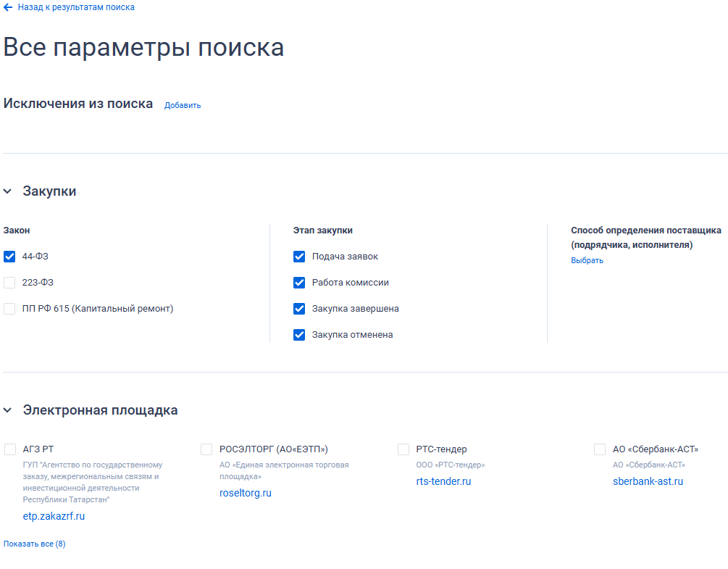728x569 pixels.
Task: Go back via 'Назад к результатам поиска' link
Action: point(76,7)
